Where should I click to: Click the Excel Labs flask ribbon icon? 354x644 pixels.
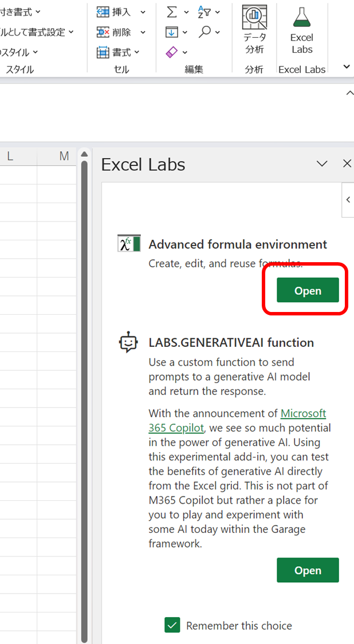pos(302,17)
